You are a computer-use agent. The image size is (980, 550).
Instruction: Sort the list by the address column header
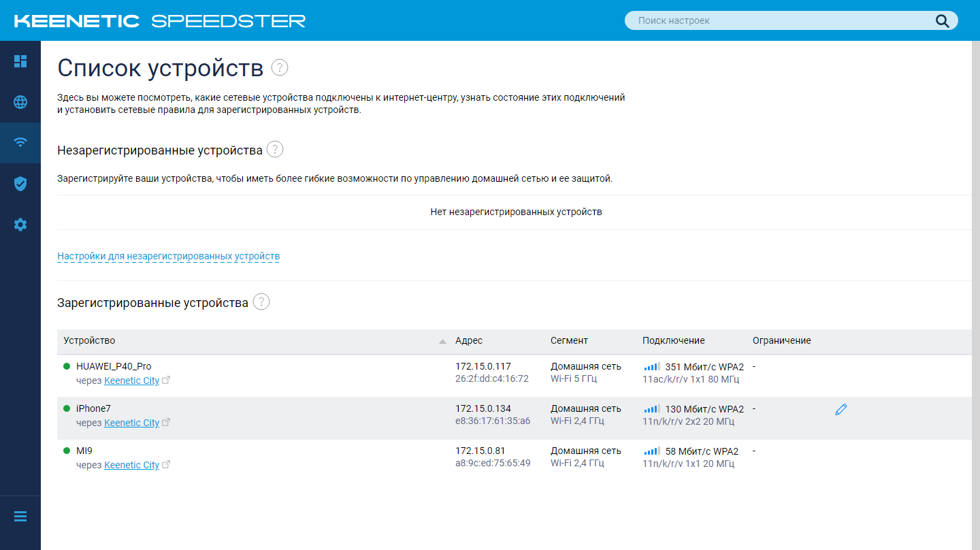tap(469, 341)
